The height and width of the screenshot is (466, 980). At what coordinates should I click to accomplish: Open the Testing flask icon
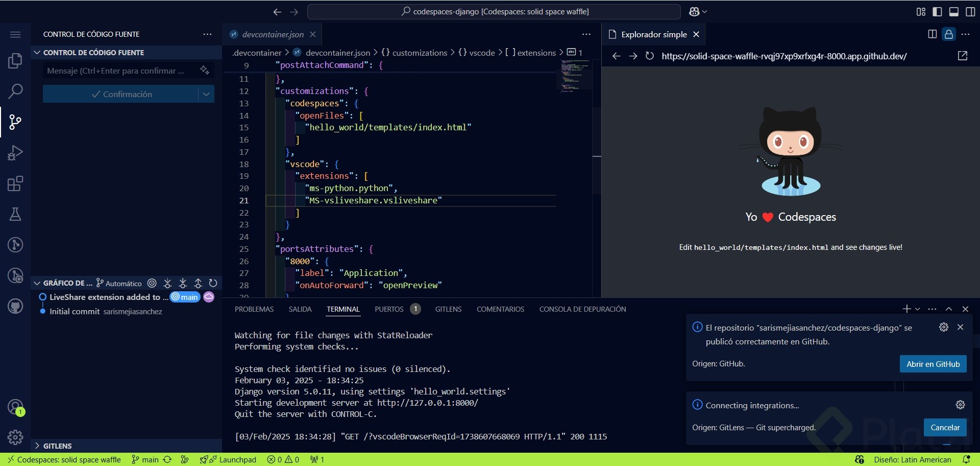point(15,214)
